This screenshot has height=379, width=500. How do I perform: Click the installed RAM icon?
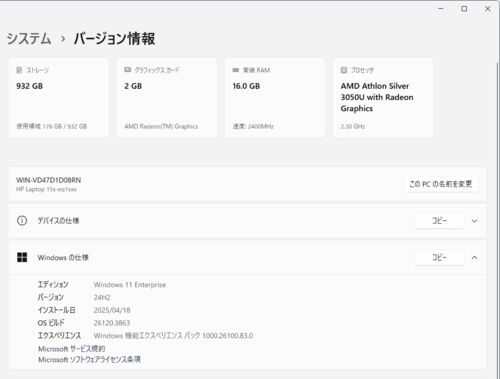pyautogui.click(x=236, y=70)
